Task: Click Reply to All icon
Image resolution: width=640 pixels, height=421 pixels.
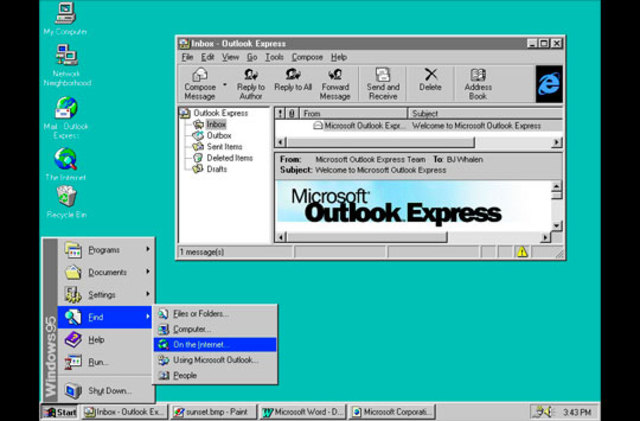Action: tap(293, 80)
